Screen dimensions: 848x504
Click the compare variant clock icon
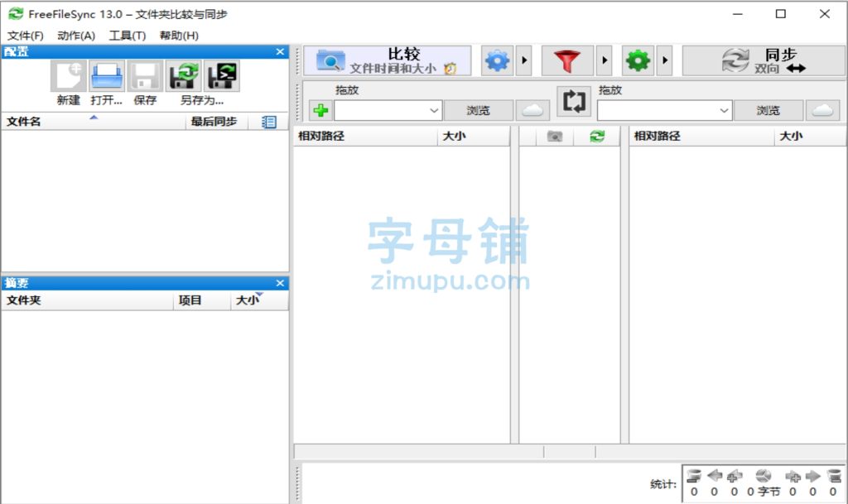[x=450, y=69]
